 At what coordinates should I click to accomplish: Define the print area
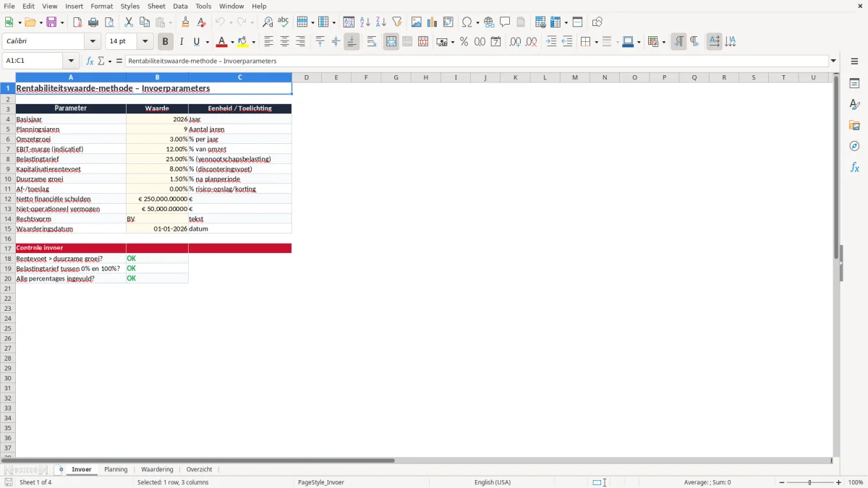540,22
